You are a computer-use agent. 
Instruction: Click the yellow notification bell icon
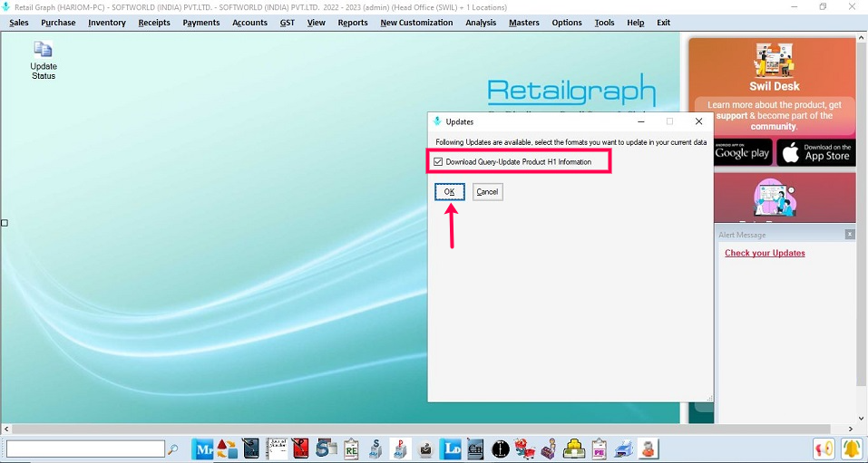pos(852,449)
